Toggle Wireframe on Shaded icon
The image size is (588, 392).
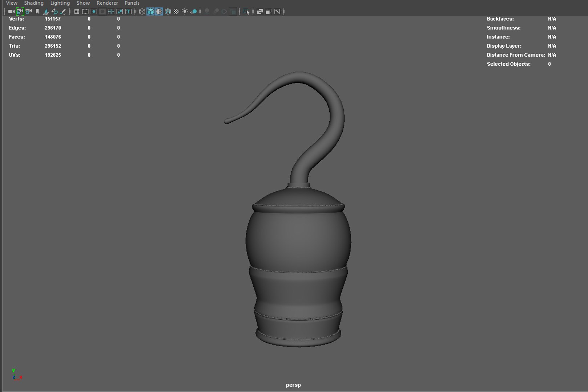coord(168,12)
